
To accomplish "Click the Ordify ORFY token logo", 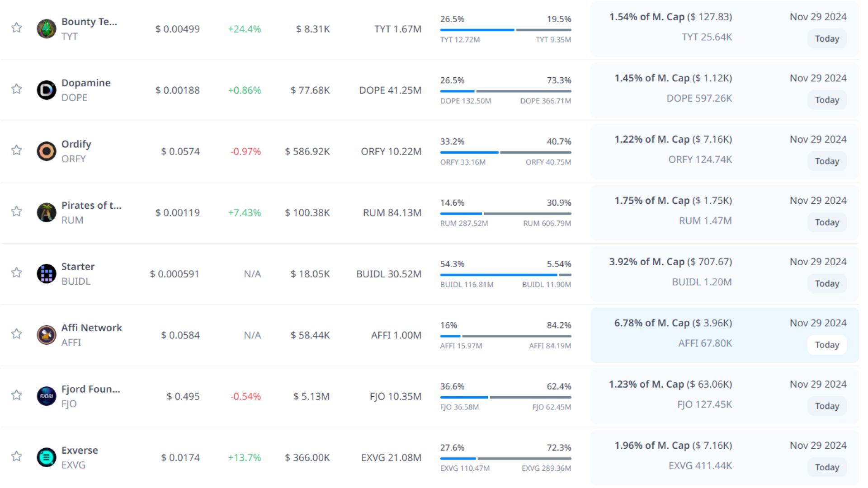I will pyautogui.click(x=46, y=151).
